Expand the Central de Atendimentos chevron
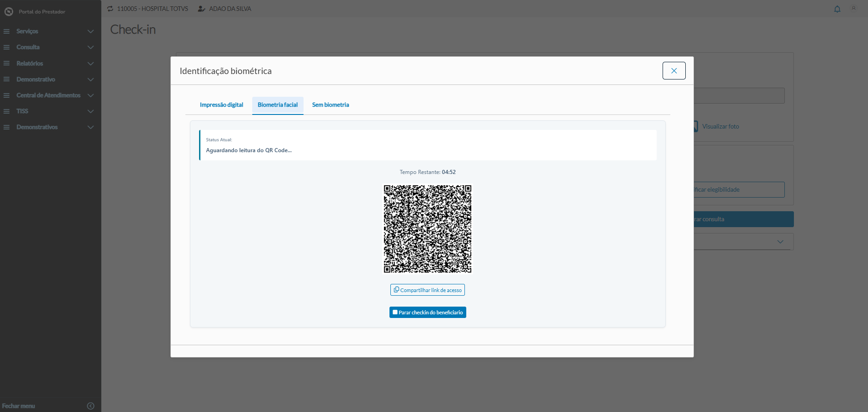 tap(90, 95)
